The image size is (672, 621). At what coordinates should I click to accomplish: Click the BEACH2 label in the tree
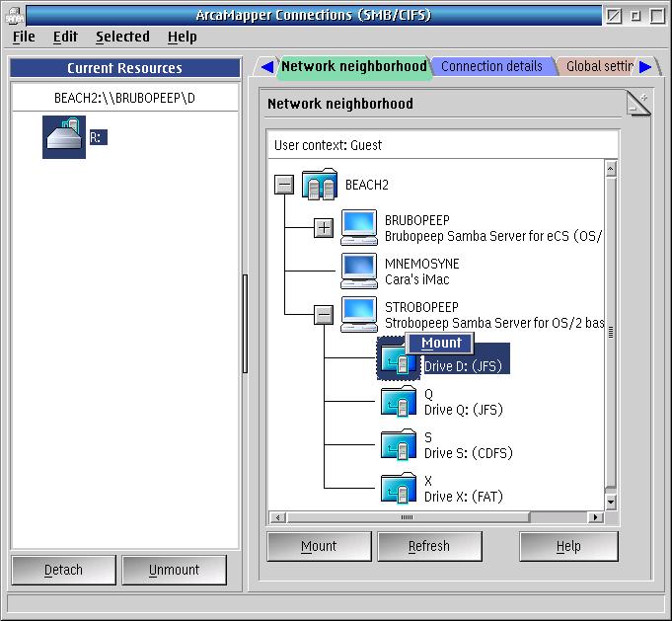pos(367,185)
